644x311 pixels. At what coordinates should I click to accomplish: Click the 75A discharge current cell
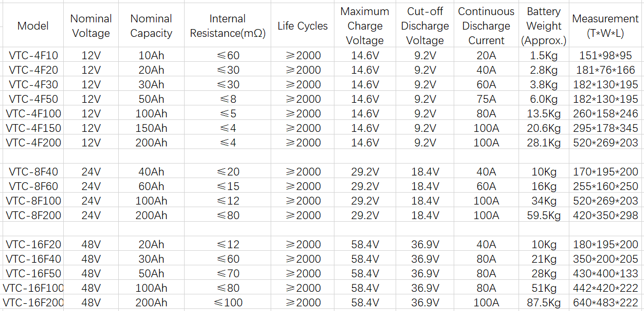coord(486,99)
